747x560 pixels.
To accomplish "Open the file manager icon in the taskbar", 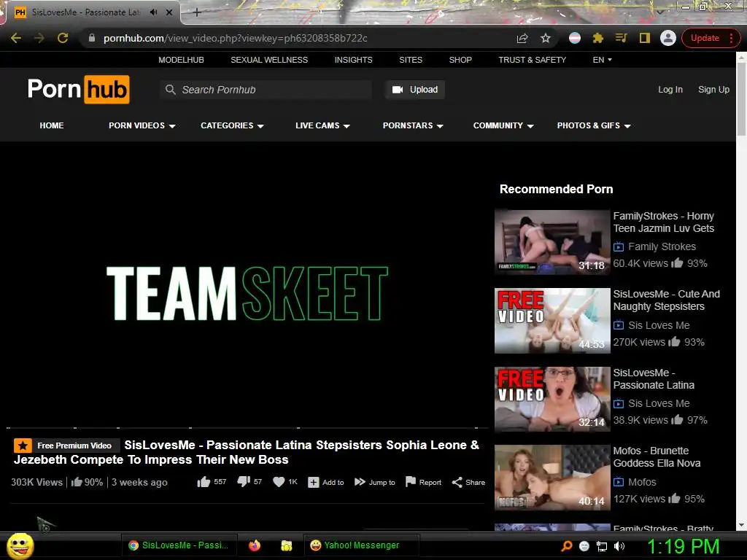I will pos(286,545).
